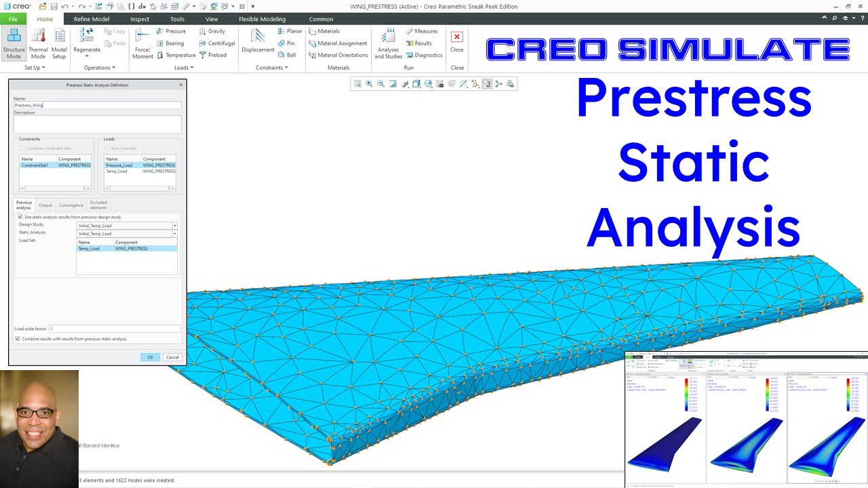Open Measures
This screenshot has width=868, height=488.
click(x=422, y=31)
